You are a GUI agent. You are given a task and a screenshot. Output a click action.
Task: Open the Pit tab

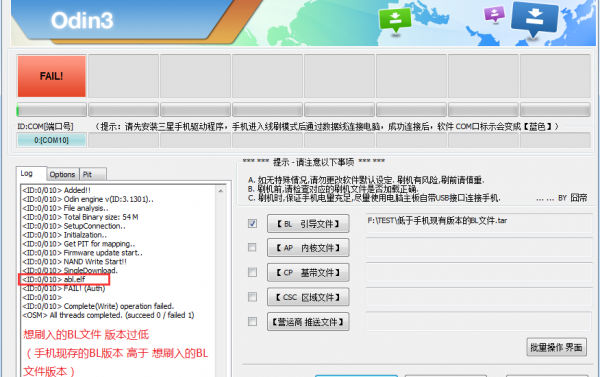pyautogui.click(x=93, y=175)
